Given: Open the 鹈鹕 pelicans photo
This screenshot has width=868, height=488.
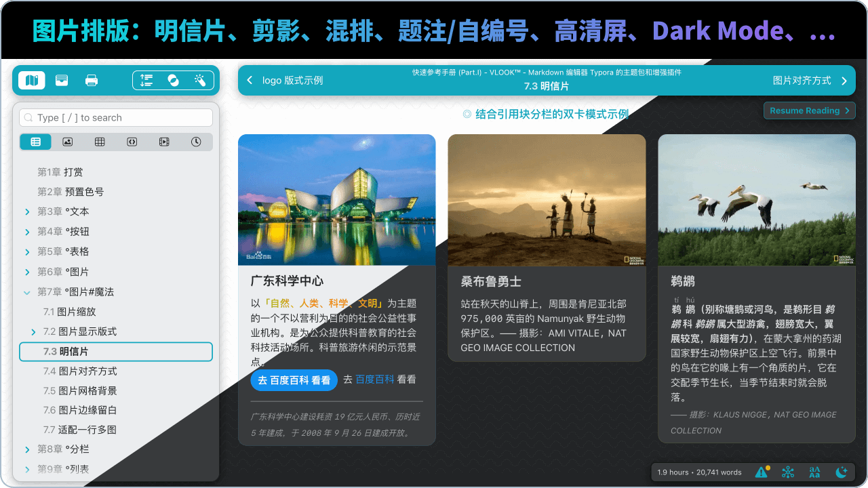Looking at the screenshot, I should point(757,200).
